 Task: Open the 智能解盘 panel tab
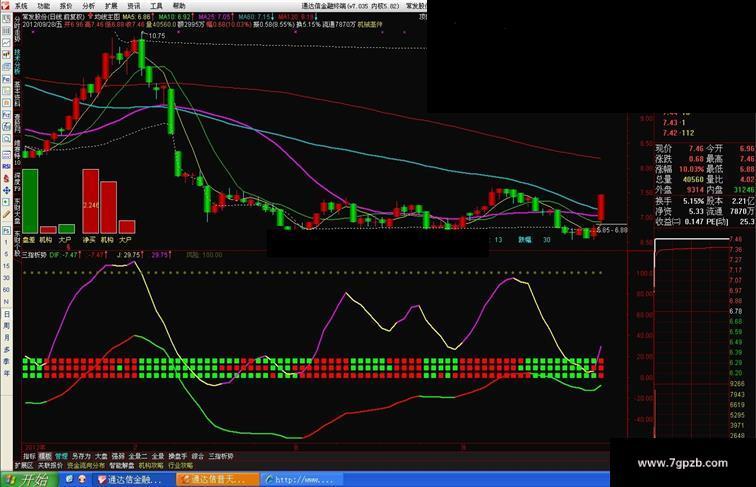(122, 466)
